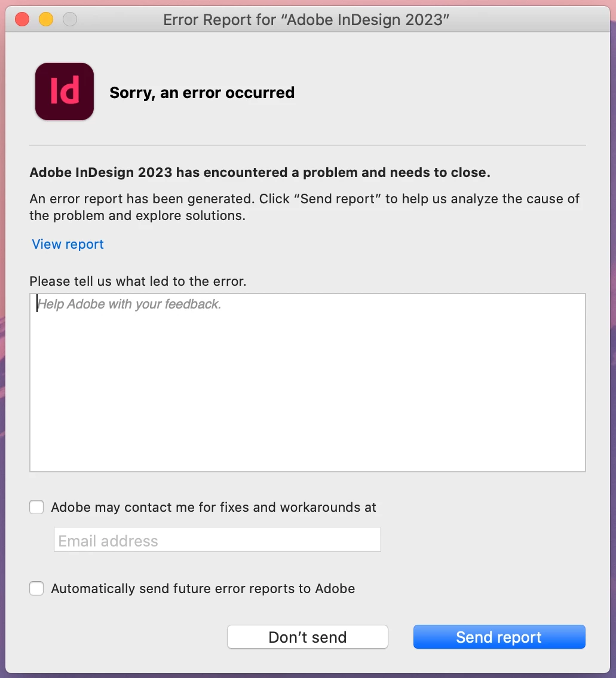
Task: Click the 'Adobe may contact me' label text
Action: coord(213,508)
